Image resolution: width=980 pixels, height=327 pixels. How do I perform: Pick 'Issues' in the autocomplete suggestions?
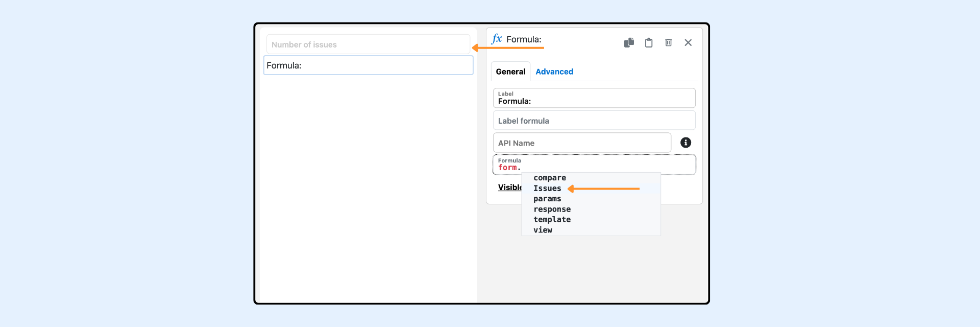coord(547,189)
